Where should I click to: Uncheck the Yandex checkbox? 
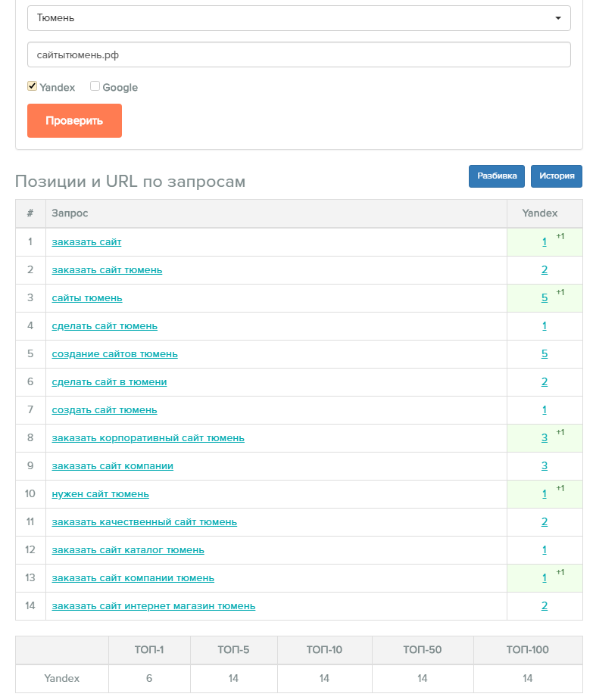(x=32, y=86)
